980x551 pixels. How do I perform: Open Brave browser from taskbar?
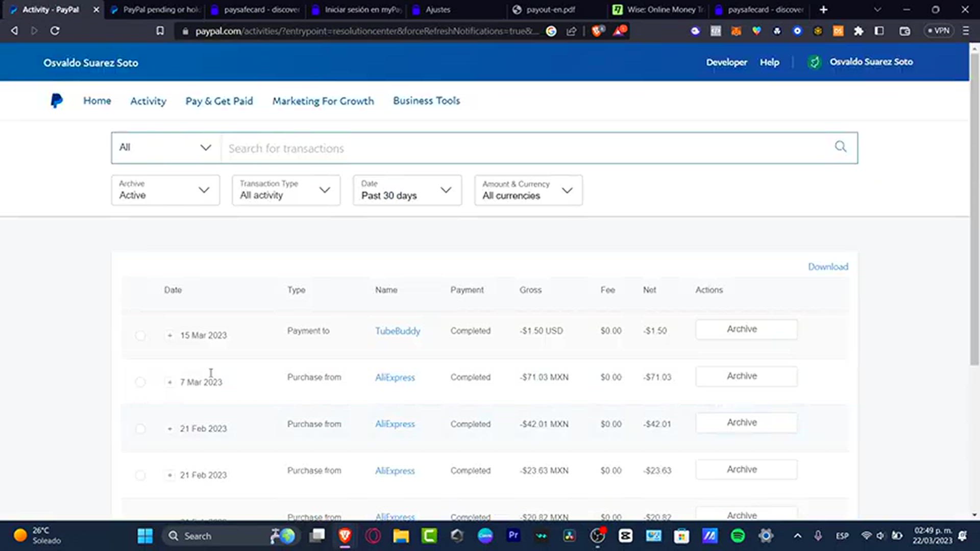(345, 536)
